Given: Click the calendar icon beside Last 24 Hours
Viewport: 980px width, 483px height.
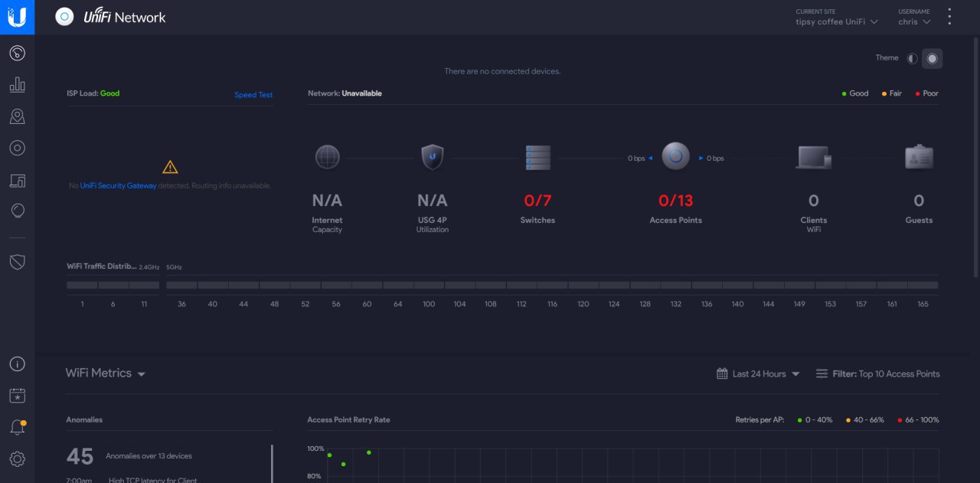Looking at the screenshot, I should [x=722, y=374].
